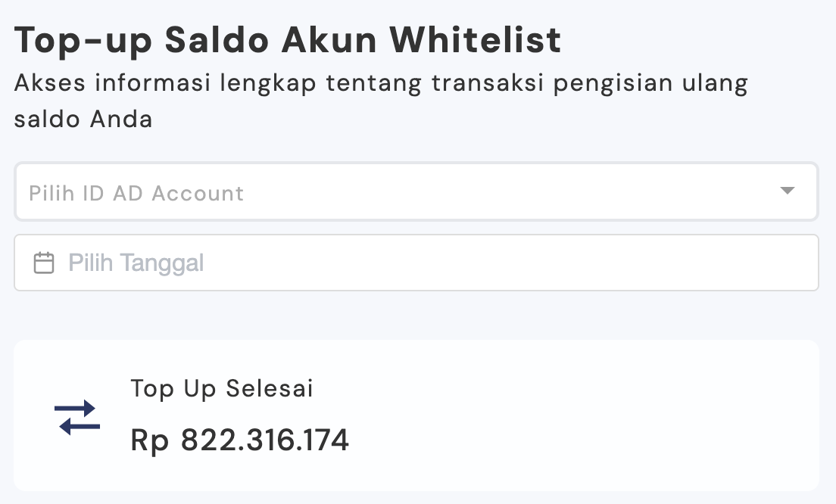The image size is (836, 504).
Task: Open the Pilih Tanggal date picker
Action: click(416, 263)
